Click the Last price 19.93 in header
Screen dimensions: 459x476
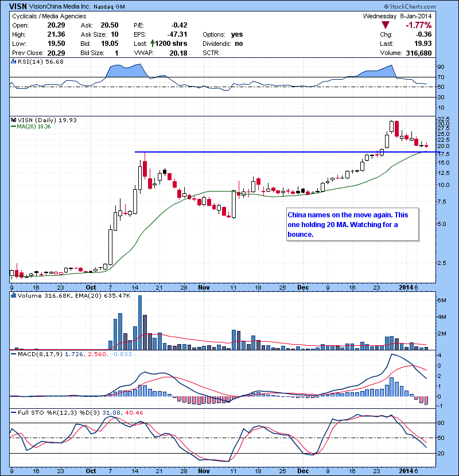click(x=423, y=44)
